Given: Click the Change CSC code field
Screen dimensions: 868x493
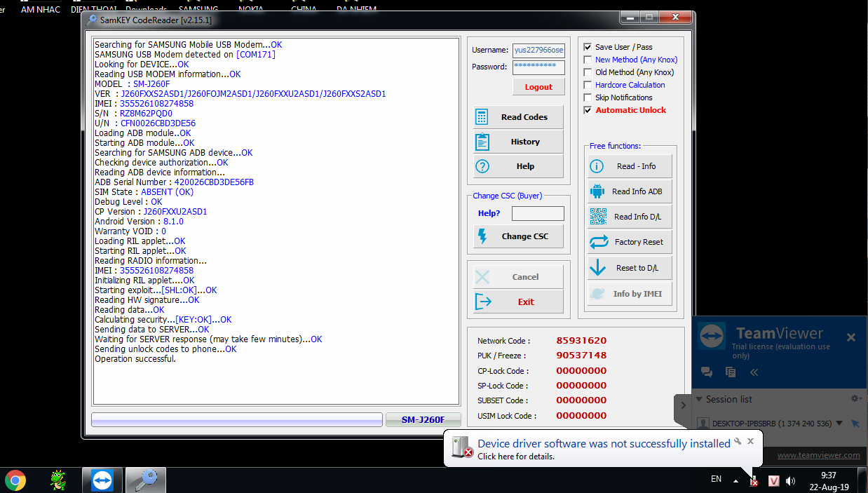Looking at the screenshot, I should (538, 213).
